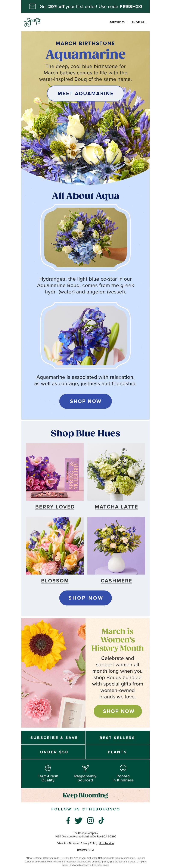The height and width of the screenshot is (868, 171).
Task: Click the Meet Aquamarine button
Action: pos(85,93)
